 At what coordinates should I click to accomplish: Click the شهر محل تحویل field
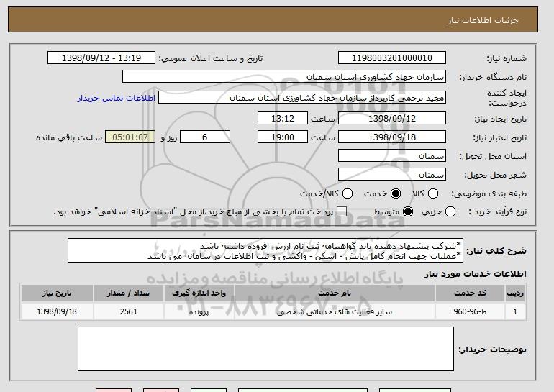pyautogui.click(x=392, y=175)
